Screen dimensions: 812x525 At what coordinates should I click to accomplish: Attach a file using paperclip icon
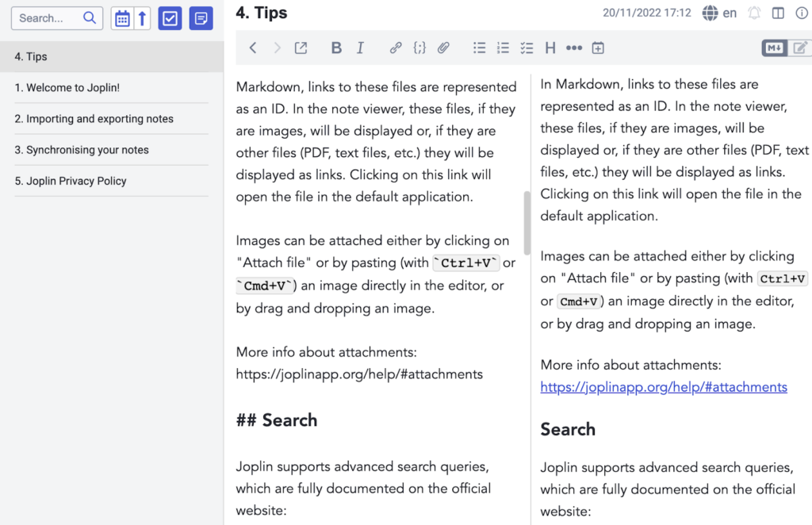(443, 48)
